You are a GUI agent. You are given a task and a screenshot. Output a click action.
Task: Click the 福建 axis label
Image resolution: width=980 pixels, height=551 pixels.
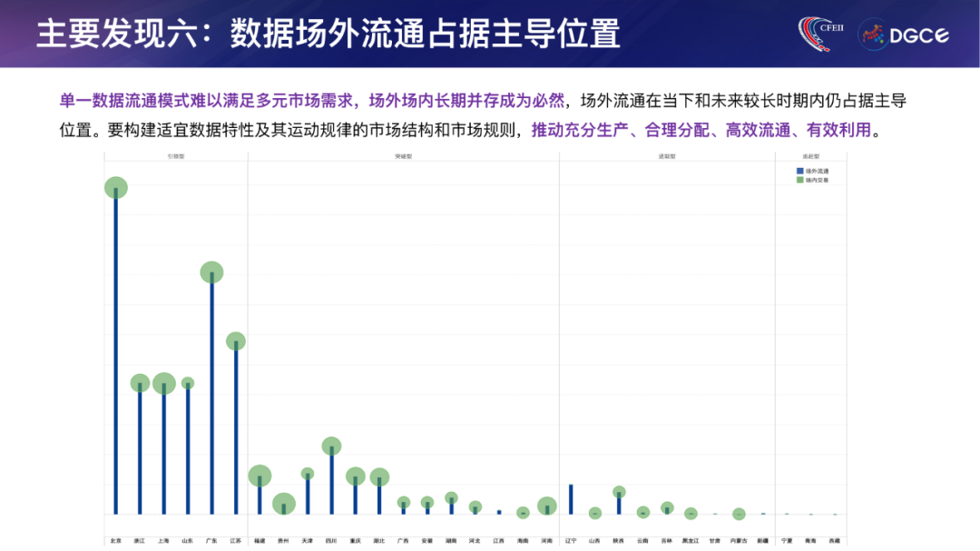click(x=260, y=541)
